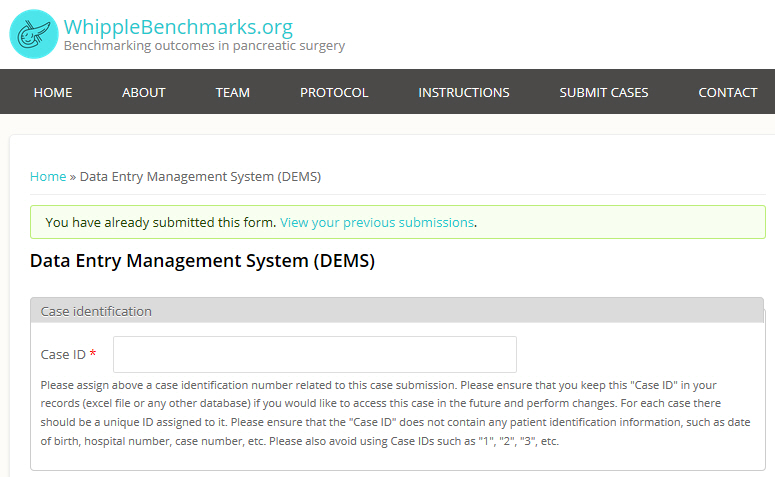Open the ABOUT navigation item
This screenshot has height=477, width=775.
point(144,92)
